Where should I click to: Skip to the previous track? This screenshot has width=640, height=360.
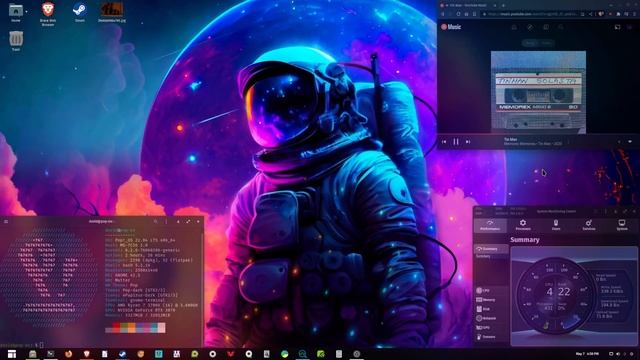[x=444, y=142]
